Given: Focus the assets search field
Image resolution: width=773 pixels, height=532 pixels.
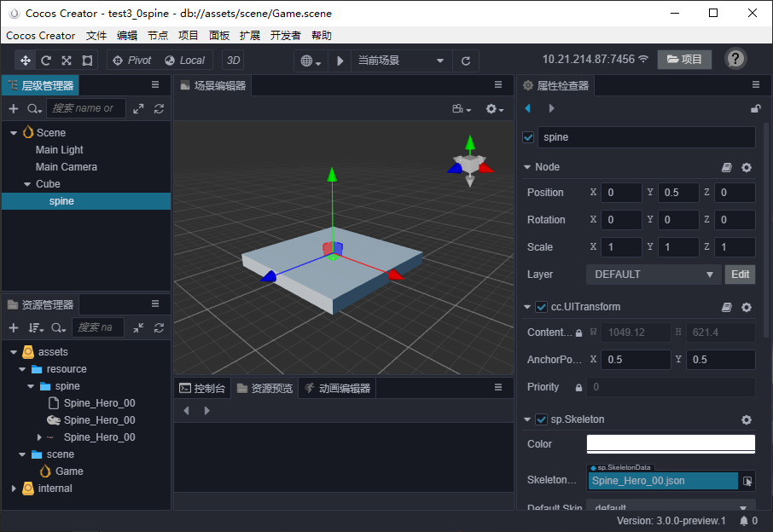Looking at the screenshot, I should click(98, 327).
